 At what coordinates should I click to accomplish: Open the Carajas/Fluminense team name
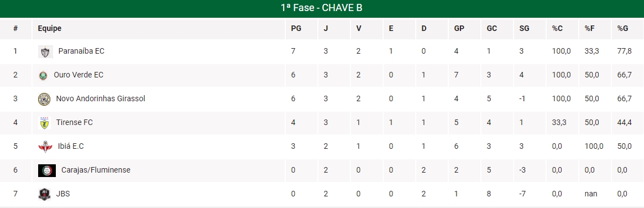click(96, 170)
